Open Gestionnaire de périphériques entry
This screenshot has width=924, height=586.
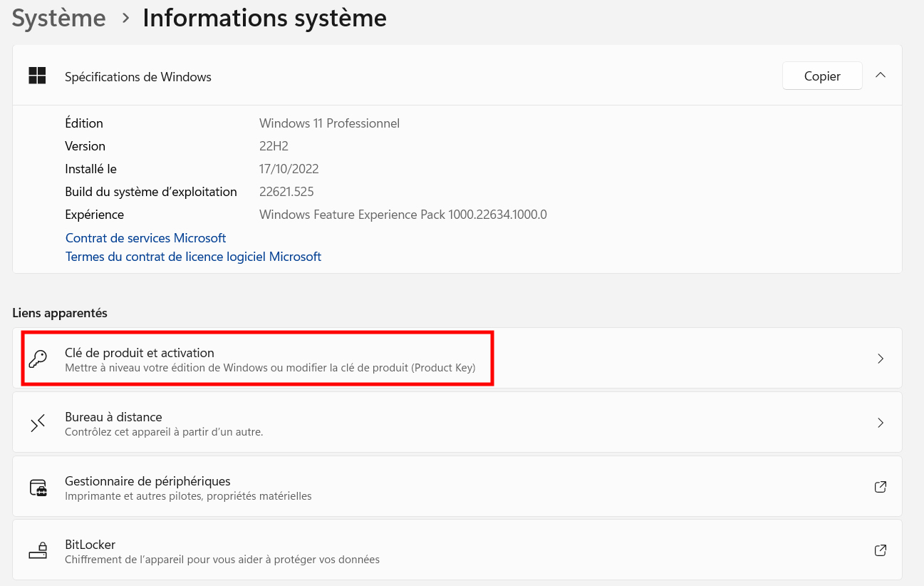click(457, 487)
